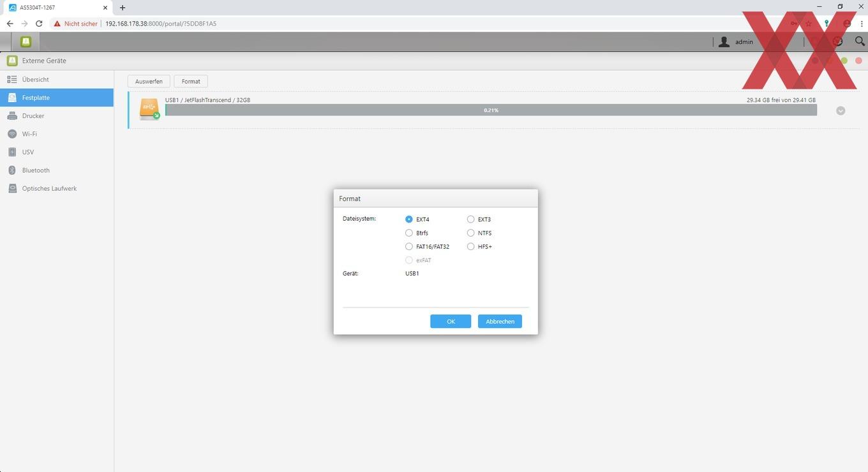Click the teal key extension icon
Image resolution: width=868 pixels, height=472 pixels.
(827, 24)
